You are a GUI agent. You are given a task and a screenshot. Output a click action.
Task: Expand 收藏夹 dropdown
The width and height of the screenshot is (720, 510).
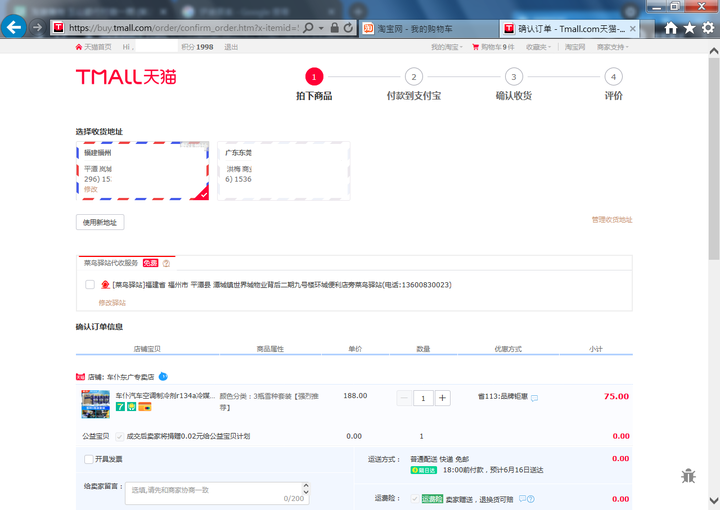coord(538,47)
